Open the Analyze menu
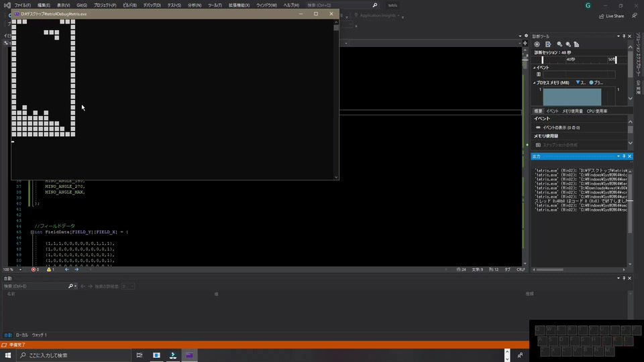 pos(195,5)
